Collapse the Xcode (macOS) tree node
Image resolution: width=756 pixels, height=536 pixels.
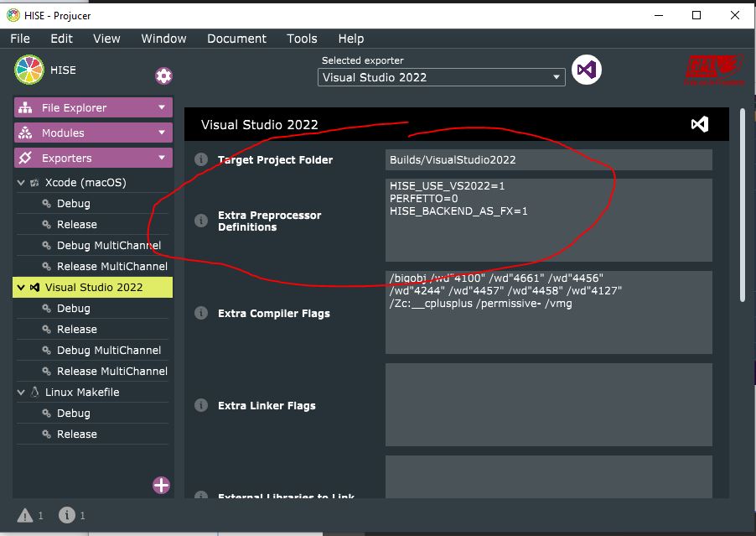coord(21,183)
